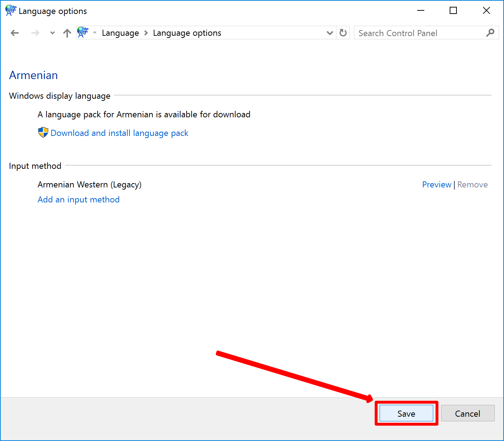Click the Forward navigation arrow

pos(35,33)
